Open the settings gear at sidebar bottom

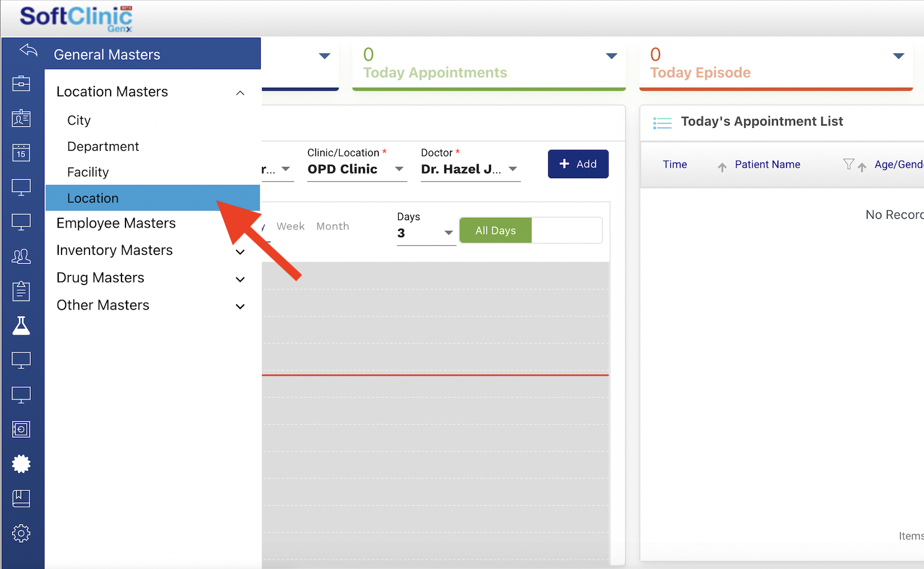pyautogui.click(x=21, y=534)
